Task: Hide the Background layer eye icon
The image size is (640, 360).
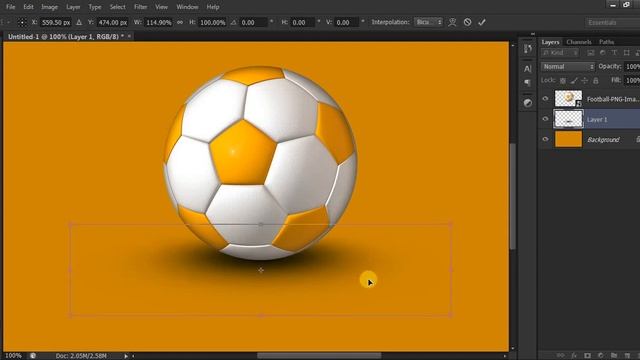Action: 545,140
